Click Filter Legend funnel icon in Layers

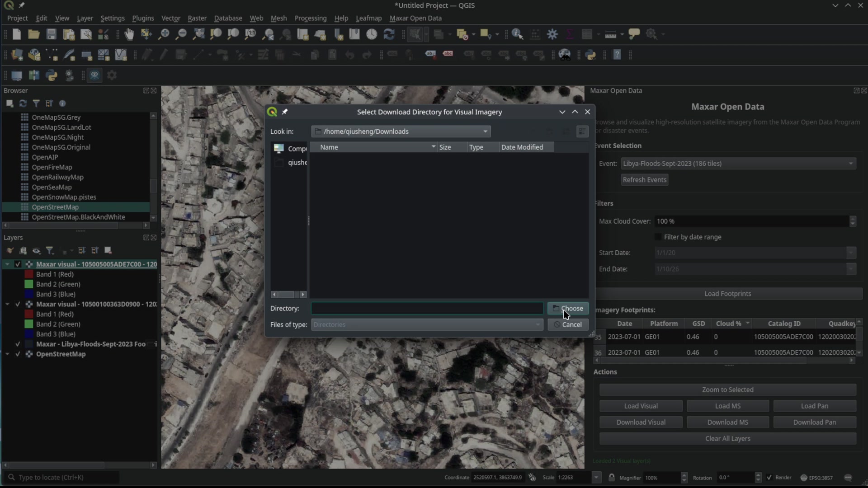click(x=50, y=250)
